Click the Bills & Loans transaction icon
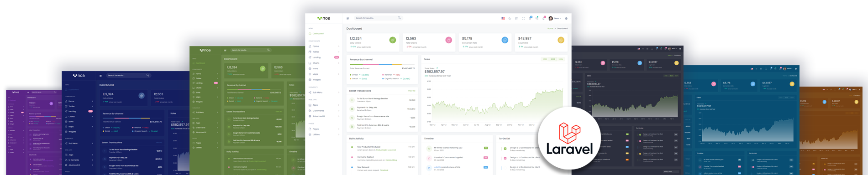868x175 pixels. [352, 126]
